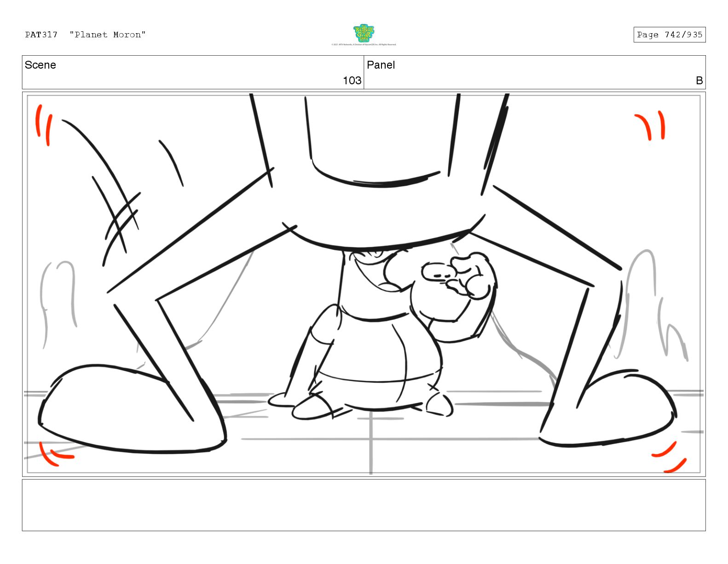Click the empty notes box below the drawing
Viewport: 728px width, 564px height.
coord(364,505)
